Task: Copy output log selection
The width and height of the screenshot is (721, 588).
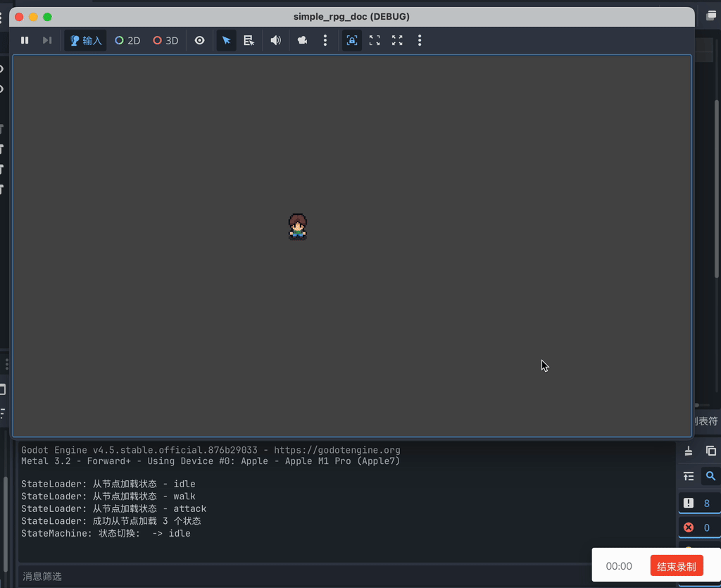Action: coord(711,451)
